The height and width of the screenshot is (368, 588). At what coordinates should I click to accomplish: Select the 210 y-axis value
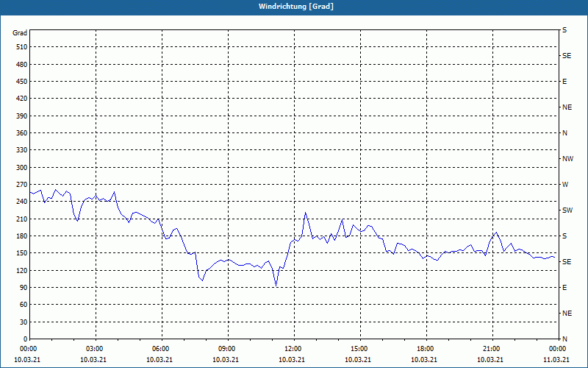[x=22, y=219]
